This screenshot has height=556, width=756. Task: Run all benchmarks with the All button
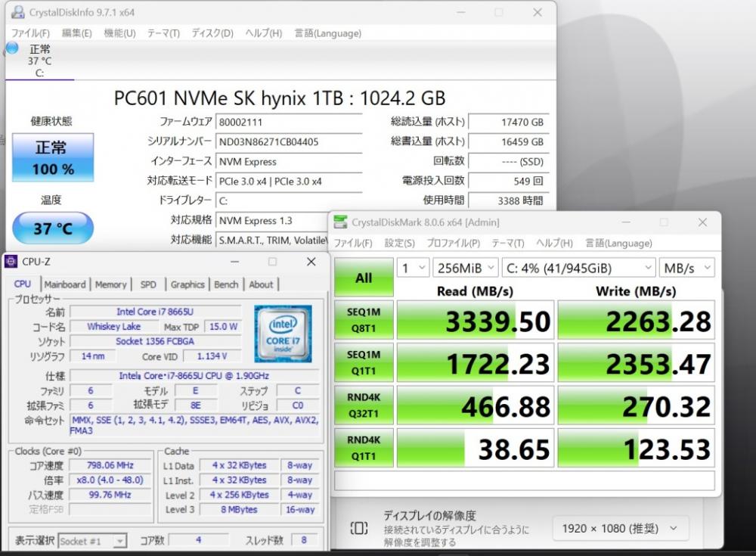click(x=364, y=278)
